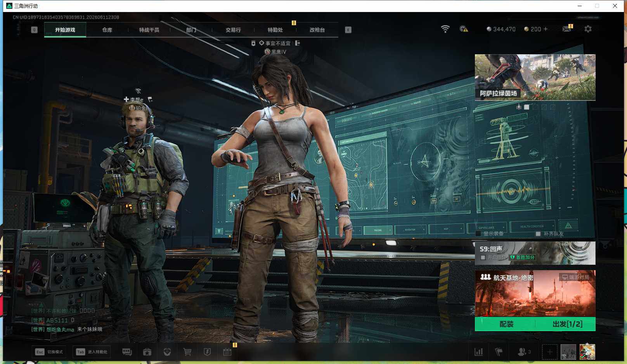The height and width of the screenshot is (364, 627).
Task: Add premium currency with the plus button
Action: tap(546, 29)
